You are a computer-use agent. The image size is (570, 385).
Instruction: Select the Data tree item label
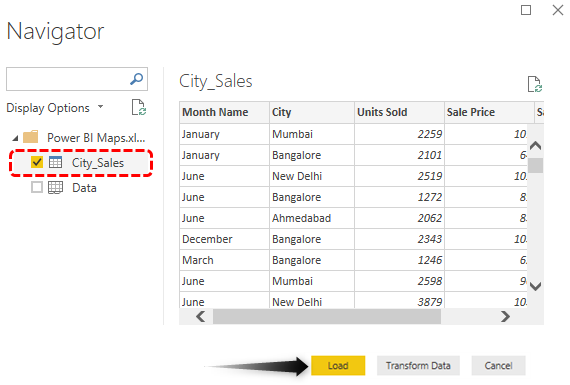(x=84, y=188)
